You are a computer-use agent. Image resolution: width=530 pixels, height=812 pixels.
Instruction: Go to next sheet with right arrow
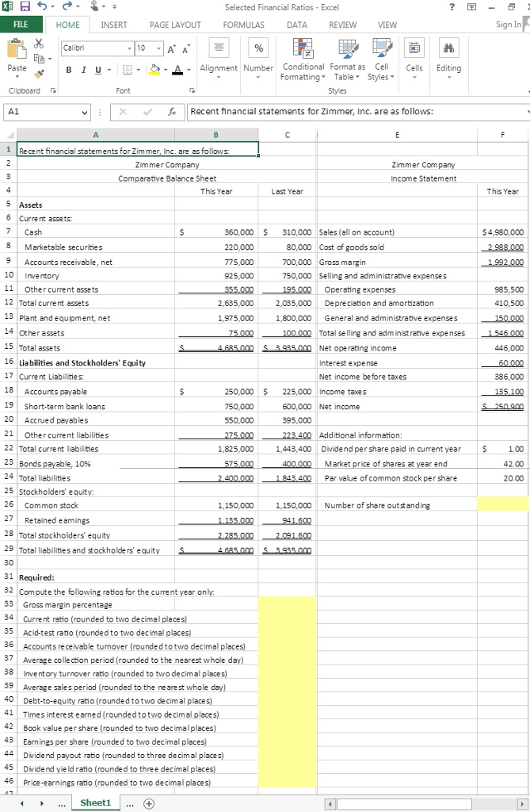41,804
